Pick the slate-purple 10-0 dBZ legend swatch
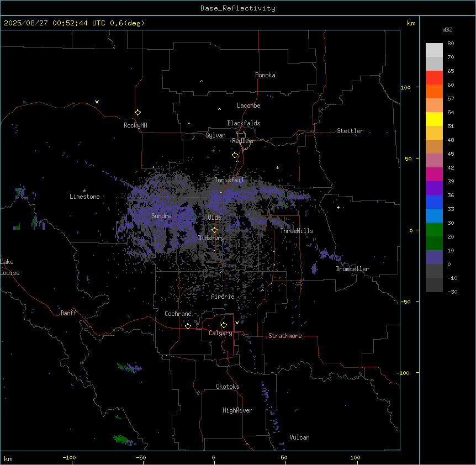The height and width of the screenshot is (465, 476). point(434,257)
